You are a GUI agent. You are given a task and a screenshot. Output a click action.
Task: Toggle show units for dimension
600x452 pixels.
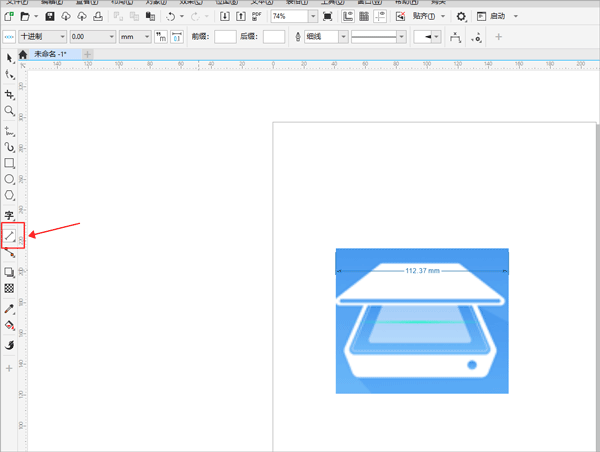click(x=161, y=37)
